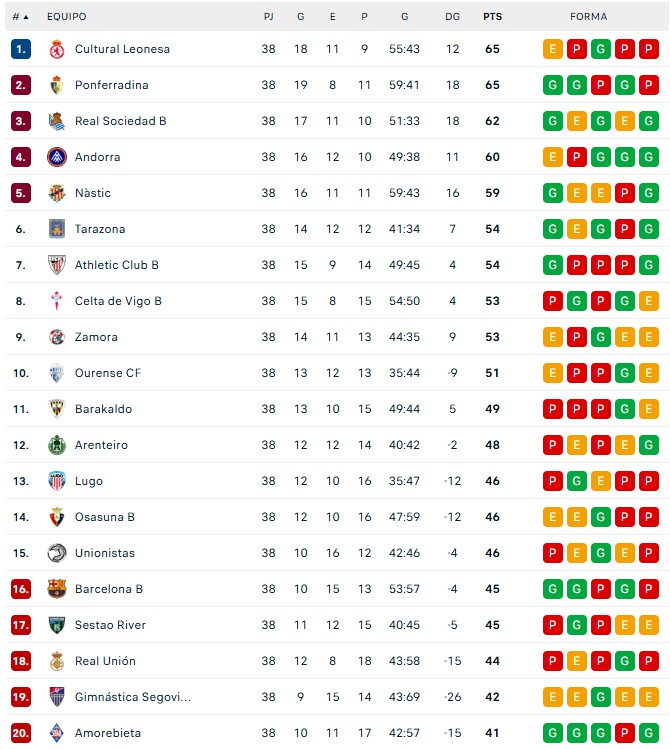Click the Lugo club crest
This screenshot has width=670, height=749.
pos(56,481)
